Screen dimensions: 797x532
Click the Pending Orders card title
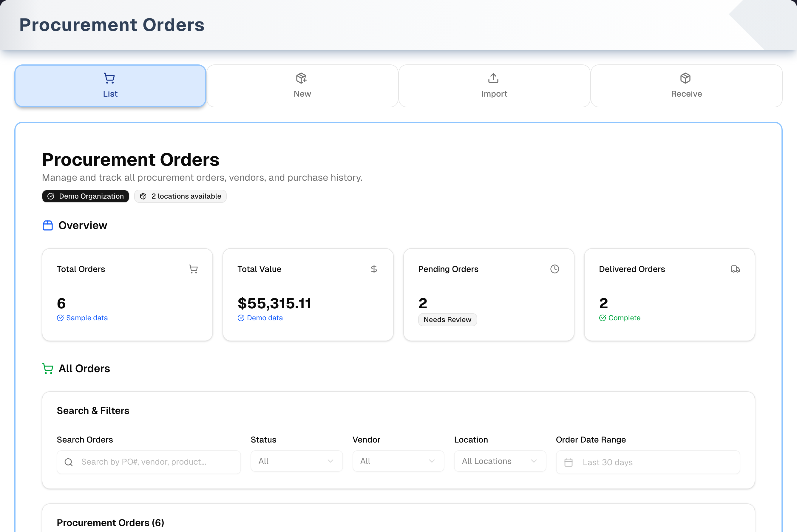[448, 269]
